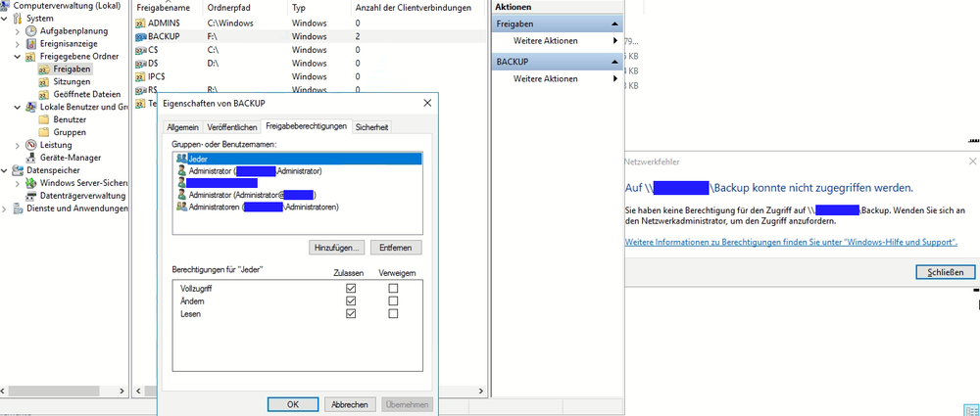Toggle Vollzugriff Zulassen checkbox
This screenshot has width=980, height=416.
tap(351, 289)
